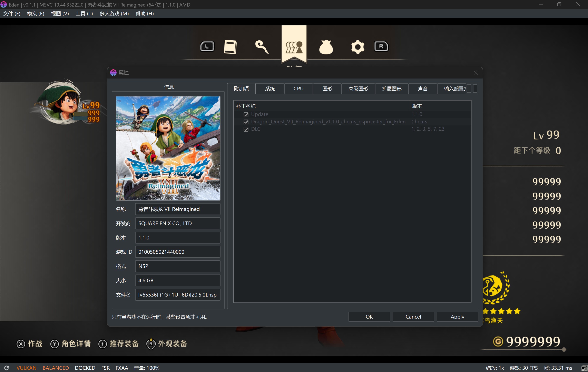Screen dimensions: 588x372
Task: Toggle the BALANCED accuracy status button
Action: pyautogui.click(x=56, y=368)
